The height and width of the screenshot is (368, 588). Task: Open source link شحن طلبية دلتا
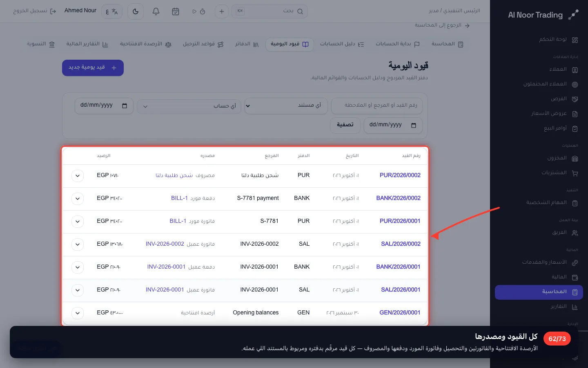point(174,175)
